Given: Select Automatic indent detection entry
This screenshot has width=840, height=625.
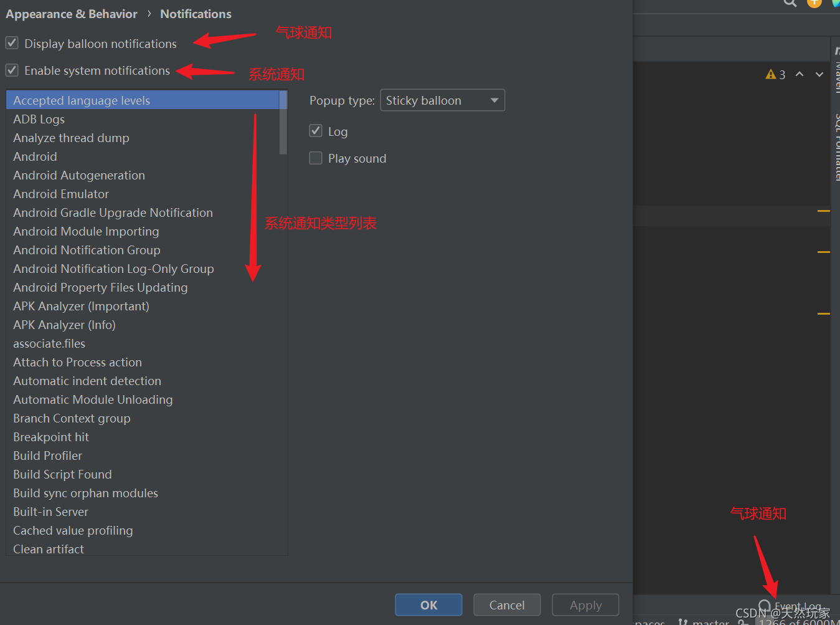Looking at the screenshot, I should (143, 381).
